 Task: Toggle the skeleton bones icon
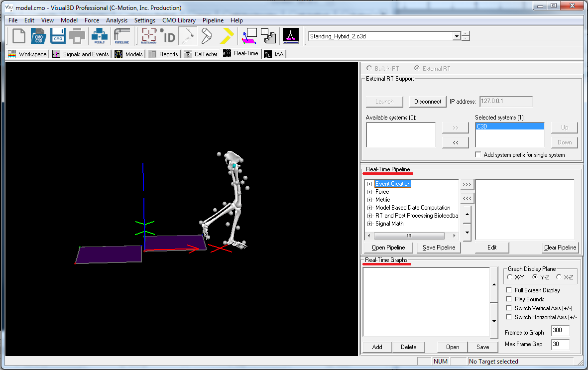click(x=188, y=36)
